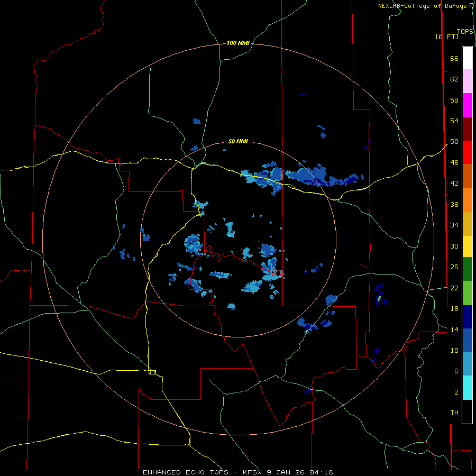Screen dimensions: 476x476
Task: Click the "50" legend value
Action: [454, 142]
